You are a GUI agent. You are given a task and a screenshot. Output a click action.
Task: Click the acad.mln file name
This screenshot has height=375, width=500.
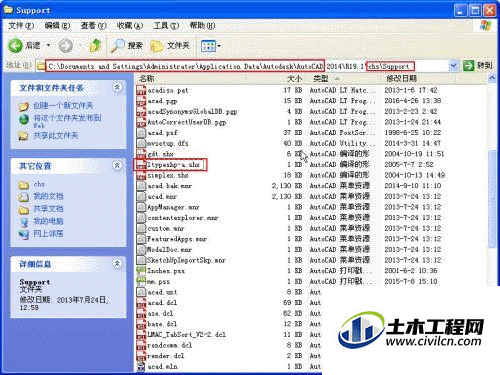[162, 367]
